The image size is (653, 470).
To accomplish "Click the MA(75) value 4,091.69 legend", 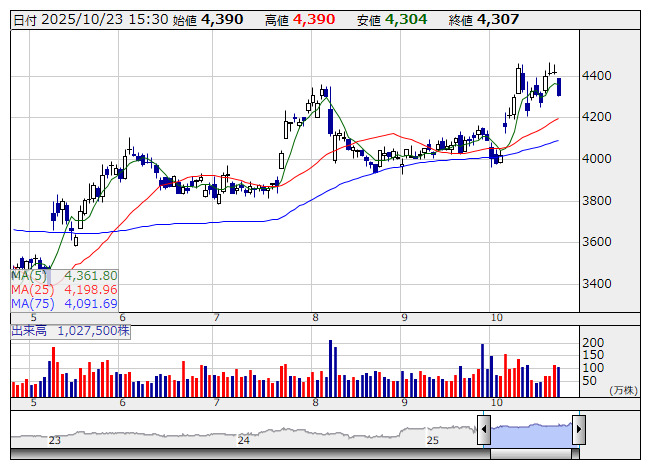I will [x=65, y=304].
